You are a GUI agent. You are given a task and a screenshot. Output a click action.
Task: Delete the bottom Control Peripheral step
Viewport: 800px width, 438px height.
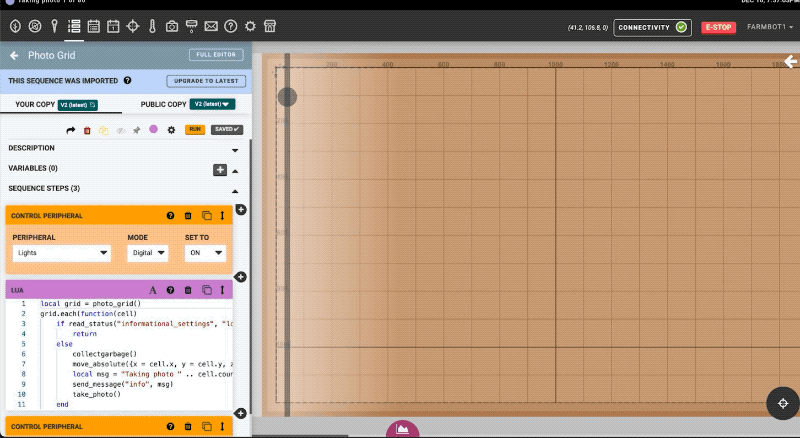point(188,426)
